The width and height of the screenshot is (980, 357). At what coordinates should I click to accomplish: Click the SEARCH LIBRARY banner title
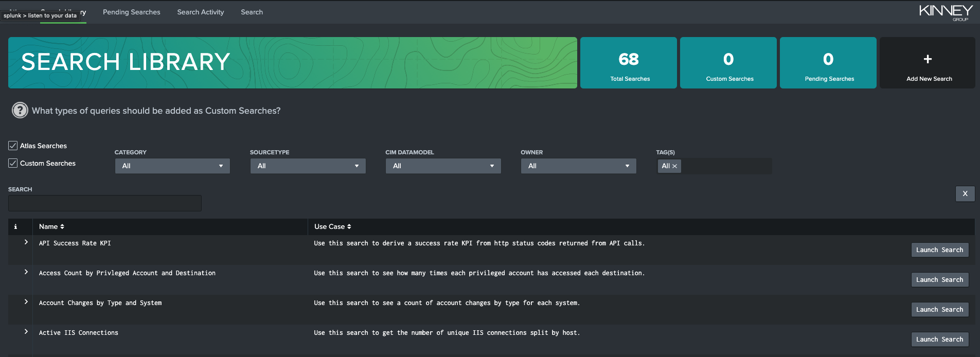(126, 62)
